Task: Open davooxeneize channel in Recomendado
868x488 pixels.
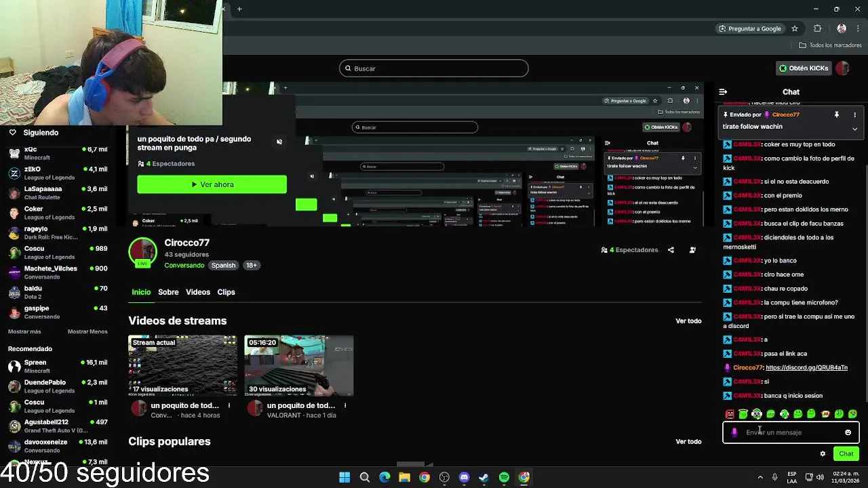Action: click(x=58, y=446)
